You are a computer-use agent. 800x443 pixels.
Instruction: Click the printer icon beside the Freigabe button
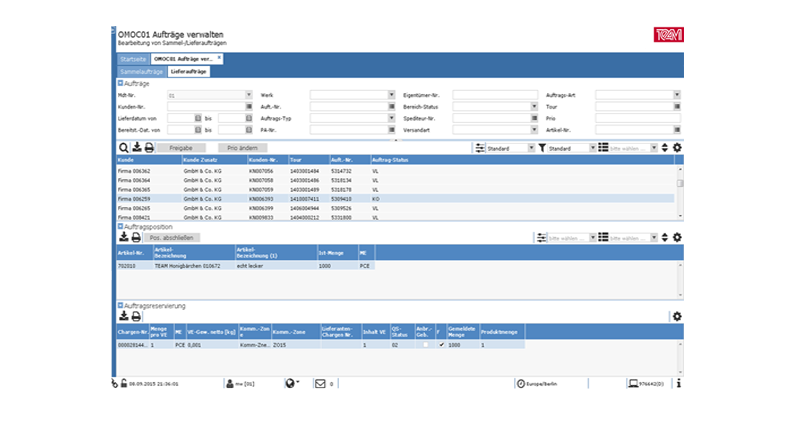(149, 147)
